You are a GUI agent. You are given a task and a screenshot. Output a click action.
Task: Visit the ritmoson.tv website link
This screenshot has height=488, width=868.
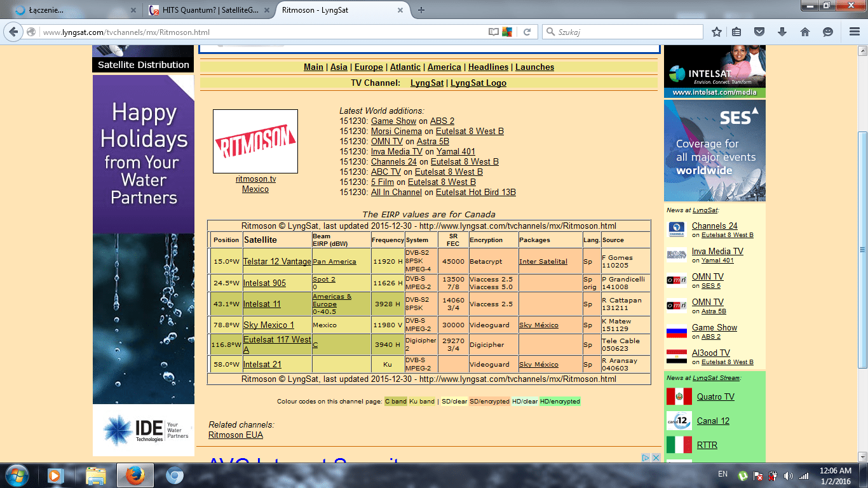[x=255, y=179]
